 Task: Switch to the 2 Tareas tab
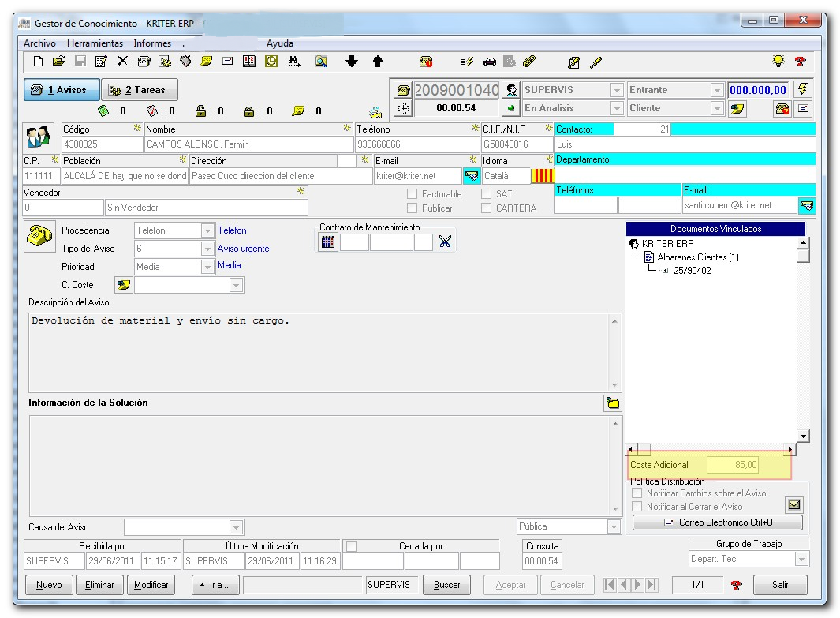140,89
